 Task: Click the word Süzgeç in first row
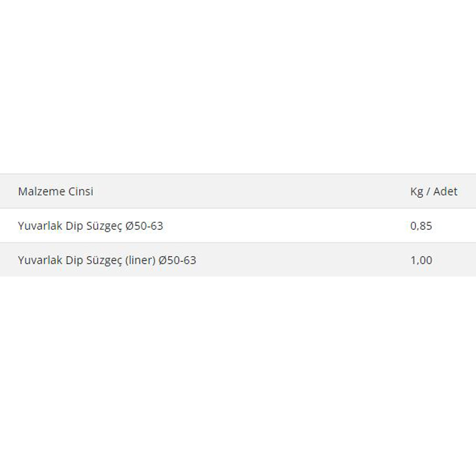pos(104,227)
